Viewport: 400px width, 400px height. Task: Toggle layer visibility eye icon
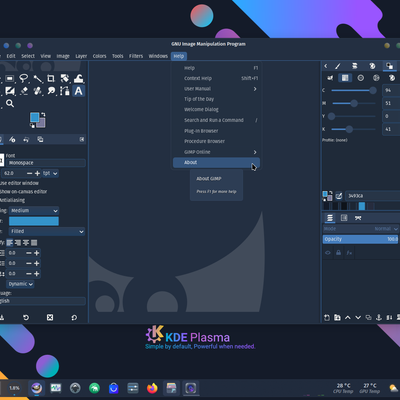coord(328,253)
